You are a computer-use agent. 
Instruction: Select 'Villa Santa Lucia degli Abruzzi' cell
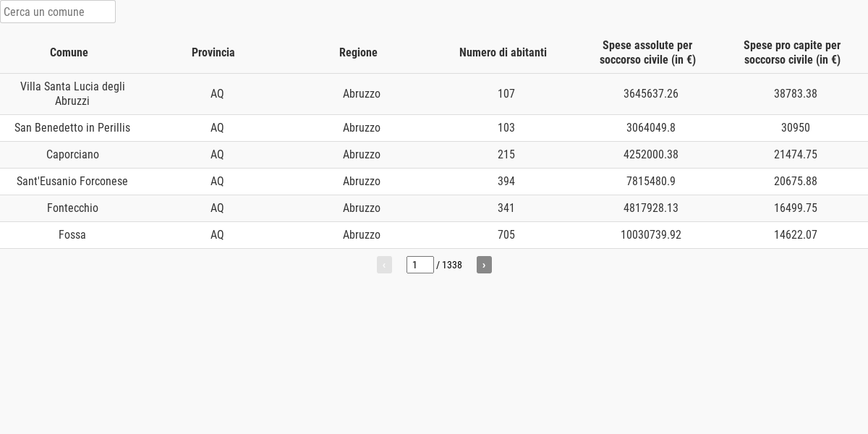coord(72,94)
